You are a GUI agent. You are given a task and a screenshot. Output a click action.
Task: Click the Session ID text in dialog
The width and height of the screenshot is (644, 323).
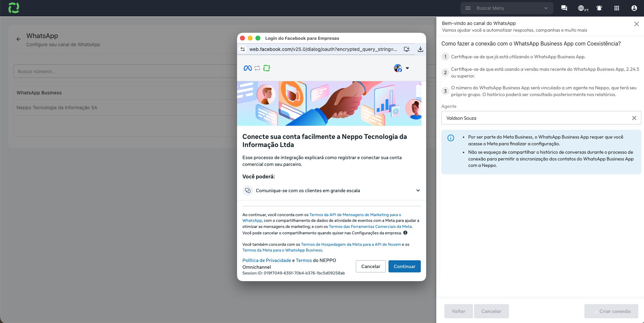point(294,273)
